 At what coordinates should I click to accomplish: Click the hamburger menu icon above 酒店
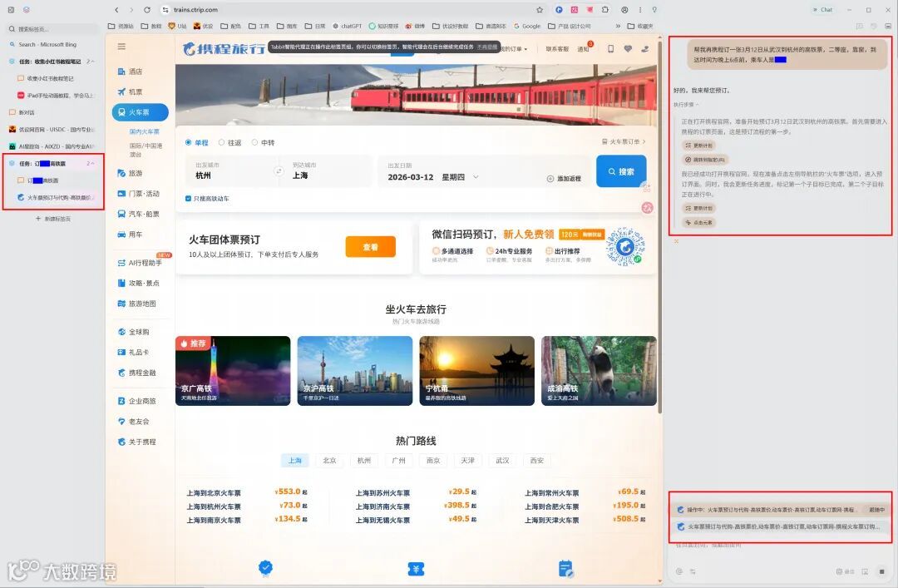(121, 47)
